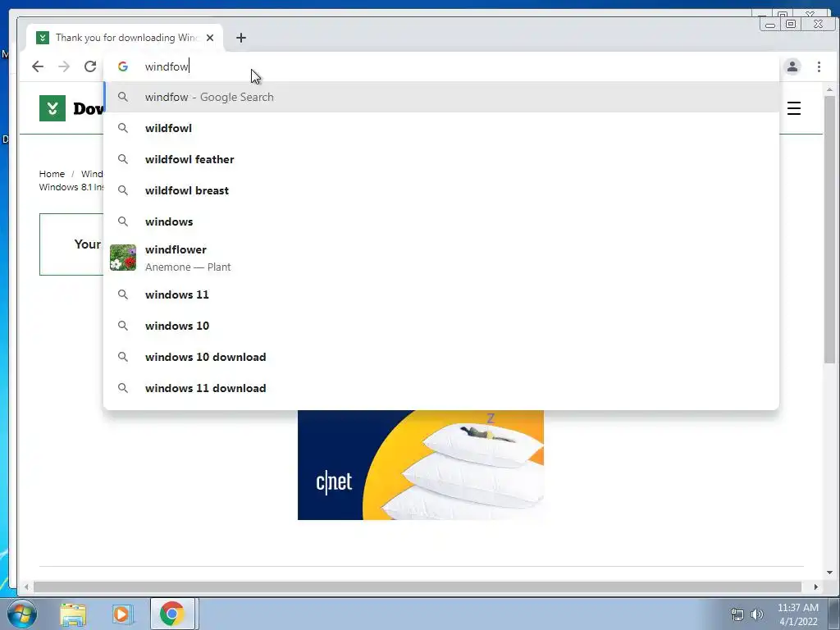Viewport: 840px width, 630px height.
Task: Reload the current page
Action: (x=90, y=66)
